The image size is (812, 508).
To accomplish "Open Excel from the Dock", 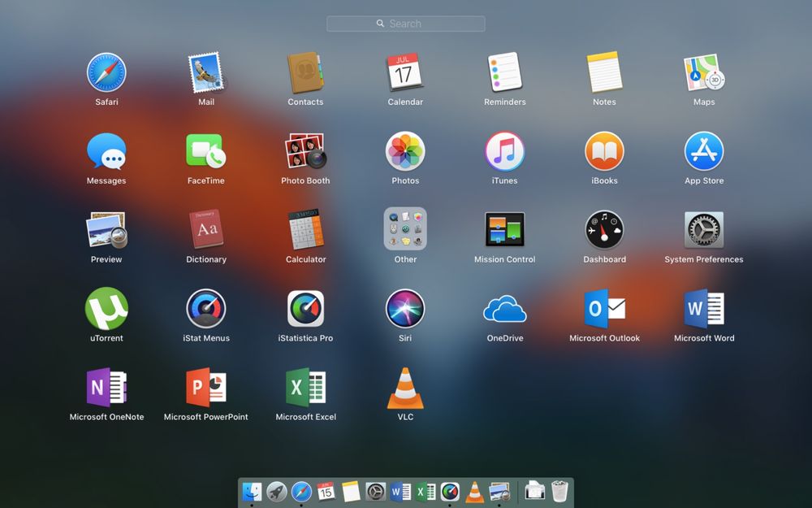I will point(425,492).
